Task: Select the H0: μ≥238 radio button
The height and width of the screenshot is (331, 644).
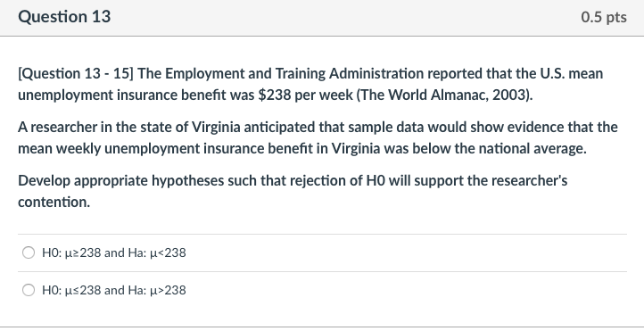Action: 29,252
